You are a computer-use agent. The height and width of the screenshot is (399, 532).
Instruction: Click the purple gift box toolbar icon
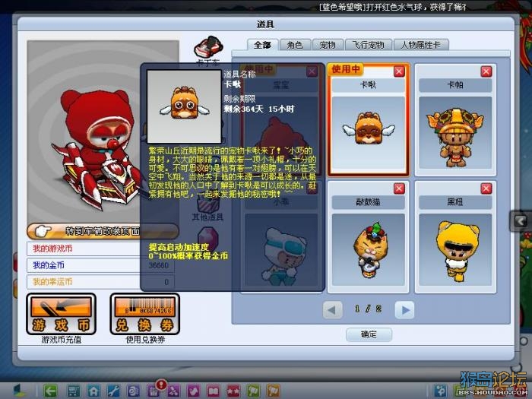[153, 391]
